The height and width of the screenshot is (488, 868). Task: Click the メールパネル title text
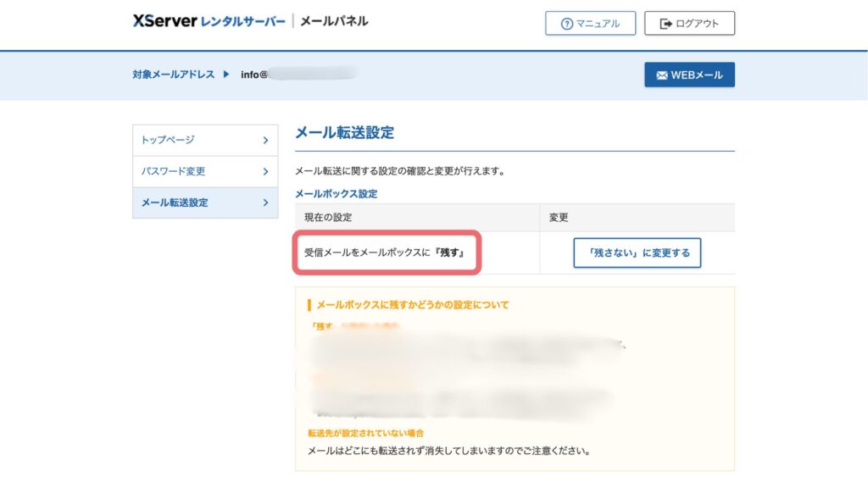(x=334, y=22)
